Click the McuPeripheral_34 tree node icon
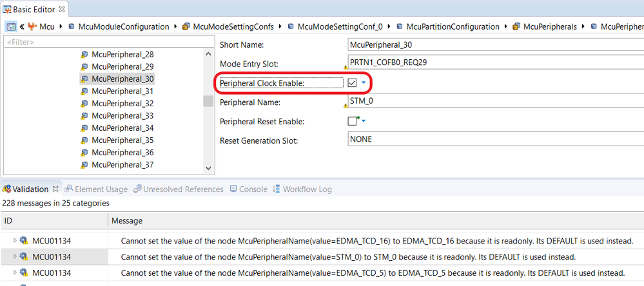Viewport: 644px width, 286px height. tap(84, 128)
